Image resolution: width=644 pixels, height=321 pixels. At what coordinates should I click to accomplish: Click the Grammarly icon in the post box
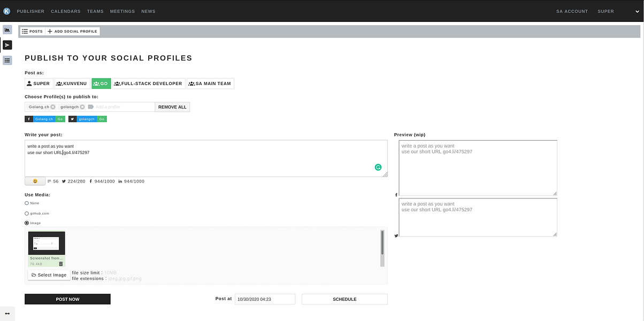click(378, 167)
